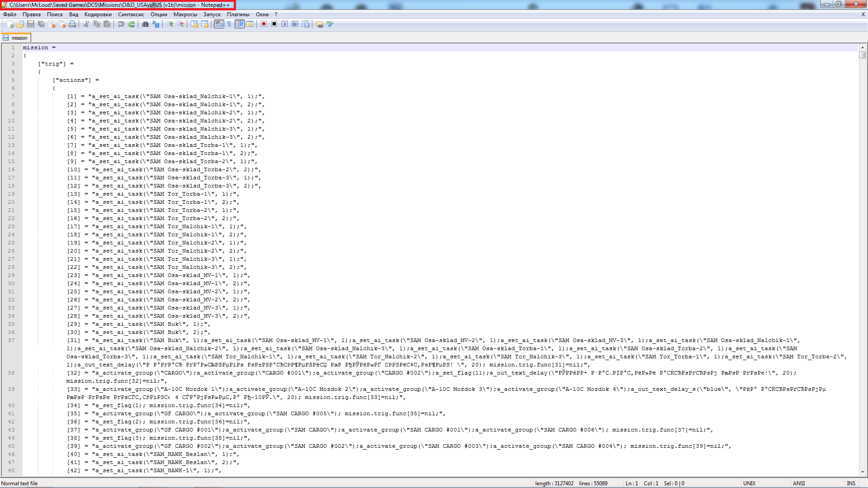Toggle the indent guide toolbar button
Image resolution: width=868 pixels, height=488 pixels.
point(240,24)
